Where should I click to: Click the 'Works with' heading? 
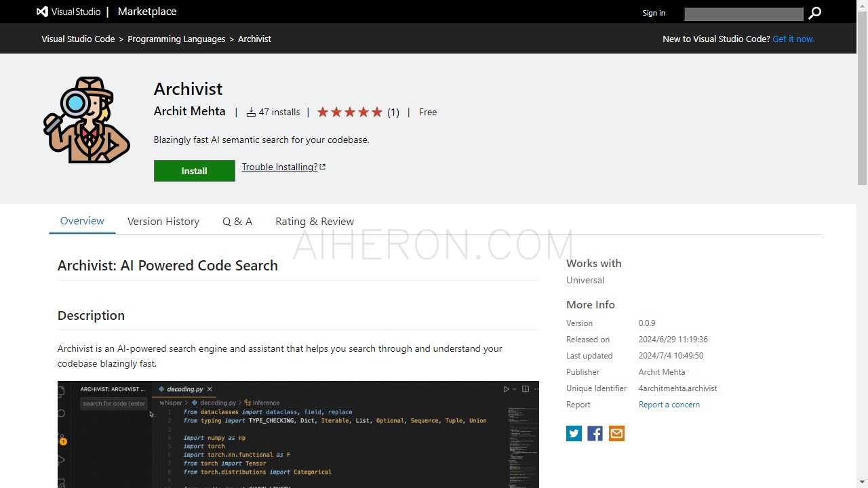[x=594, y=263]
